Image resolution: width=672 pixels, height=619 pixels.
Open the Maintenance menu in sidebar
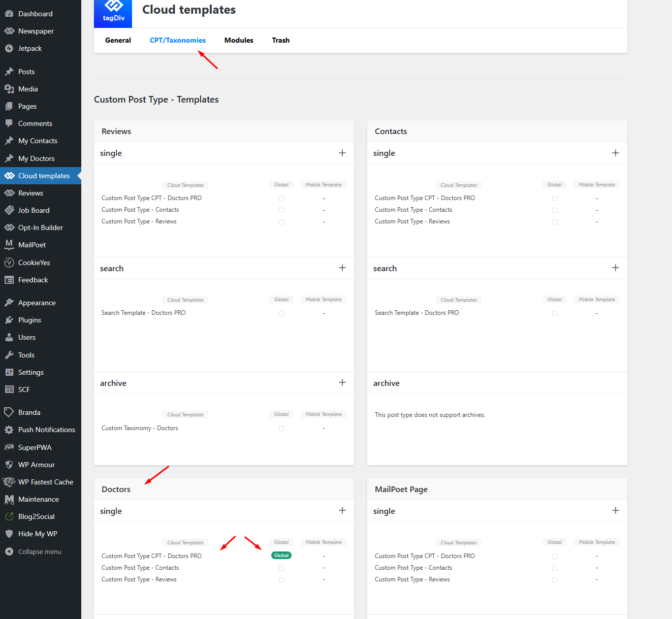41,499
